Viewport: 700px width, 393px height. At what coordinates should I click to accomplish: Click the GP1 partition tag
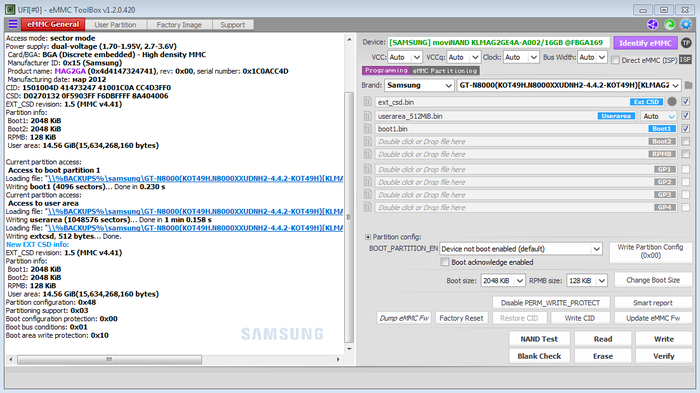coord(665,169)
